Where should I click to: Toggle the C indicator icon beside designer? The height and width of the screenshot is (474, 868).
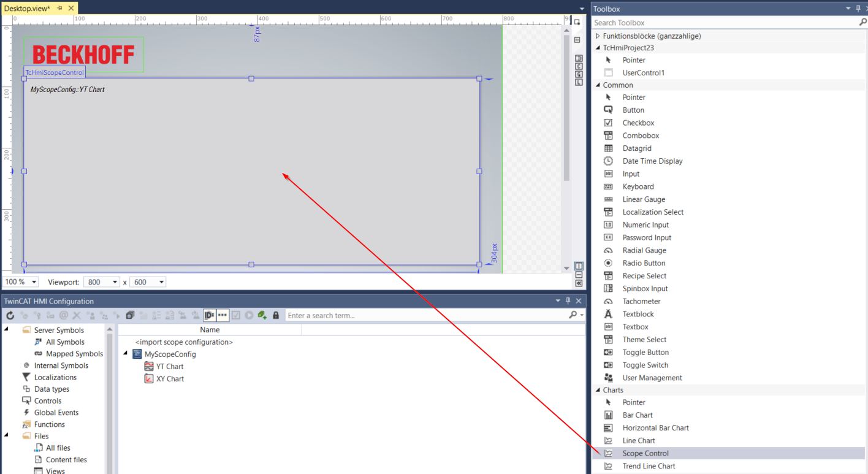(579, 66)
